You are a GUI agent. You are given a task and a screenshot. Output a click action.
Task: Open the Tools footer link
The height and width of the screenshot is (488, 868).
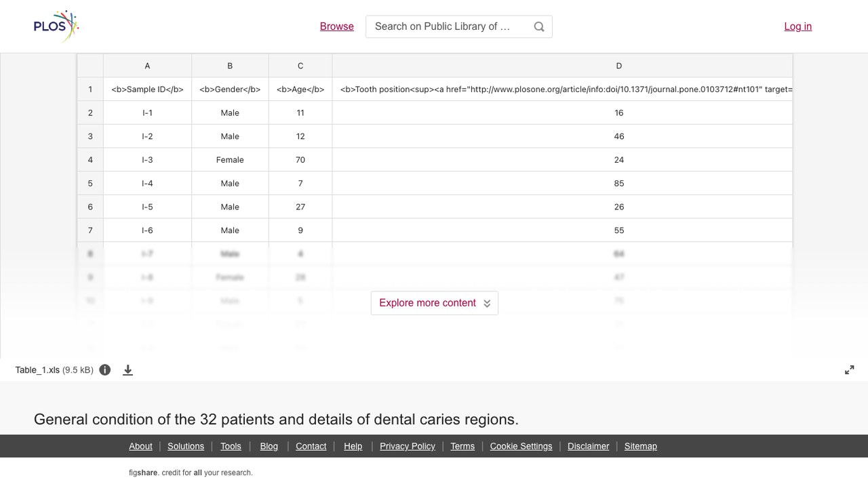[x=231, y=446]
